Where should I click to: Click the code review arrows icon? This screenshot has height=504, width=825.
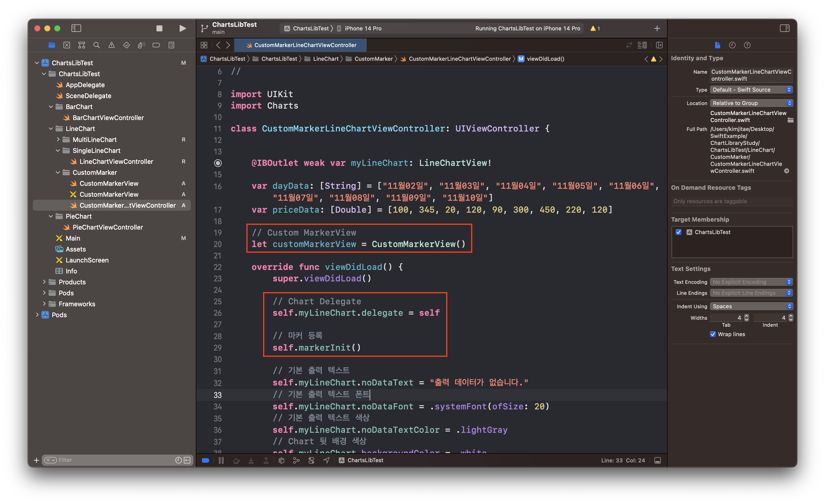629,45
